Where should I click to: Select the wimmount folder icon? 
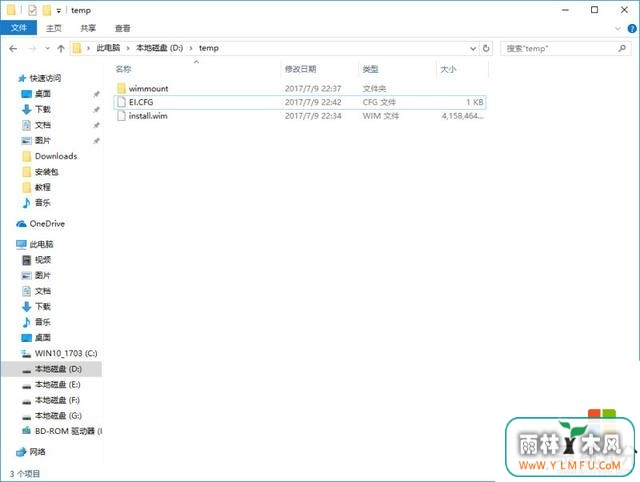[x=121, y=88]
